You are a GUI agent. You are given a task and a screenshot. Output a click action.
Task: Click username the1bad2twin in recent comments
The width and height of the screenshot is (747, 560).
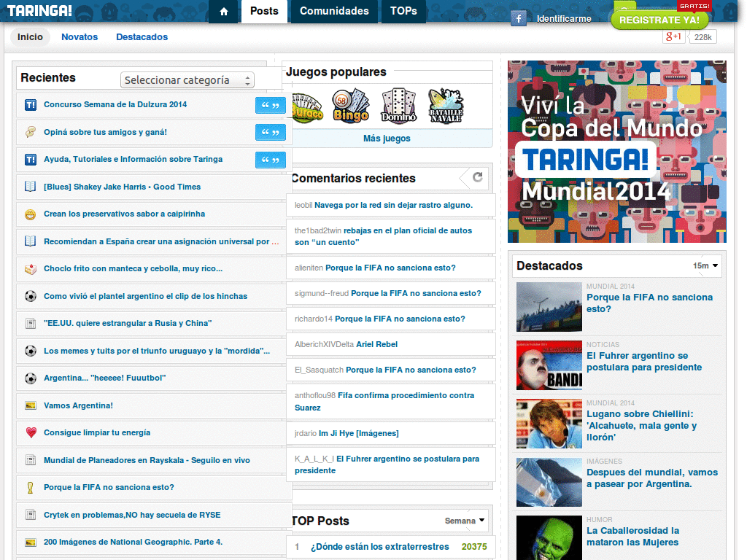click(318, 230)
